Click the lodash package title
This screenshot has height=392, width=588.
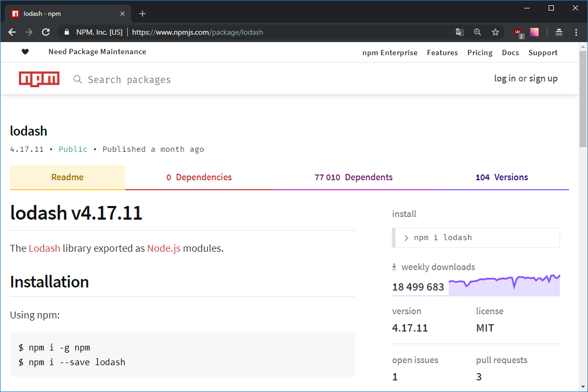coord(28,131)
